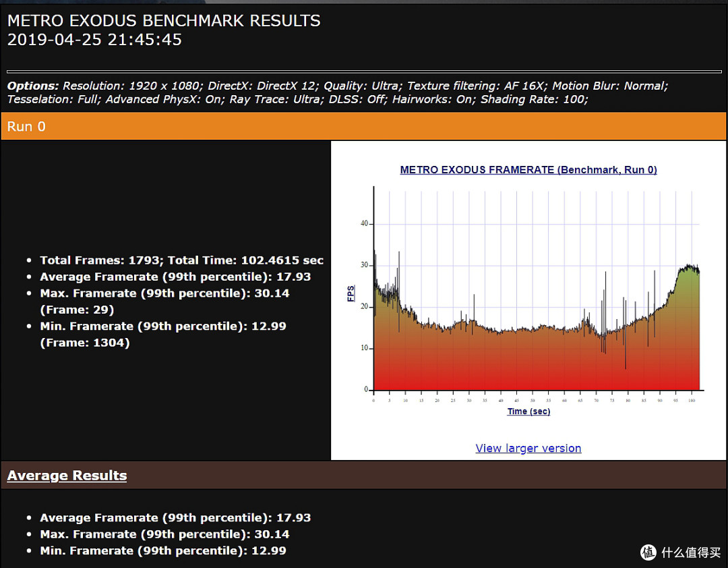The image size is (728, 568).
Task: Click Max. Framerate 30.14 under Average Results
Action: click(x=164, y=534)
